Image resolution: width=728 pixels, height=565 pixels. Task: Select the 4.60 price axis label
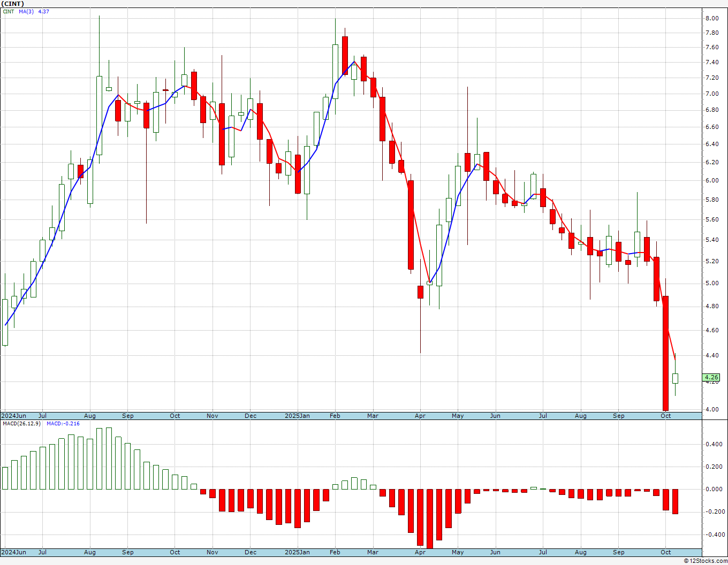(712, 331)
